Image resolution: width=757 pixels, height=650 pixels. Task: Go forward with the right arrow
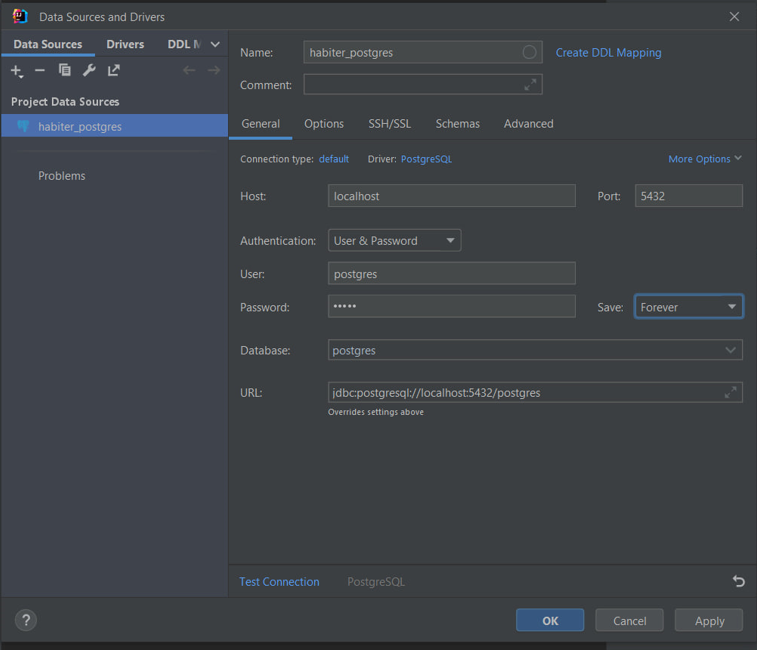coord(214,71)
